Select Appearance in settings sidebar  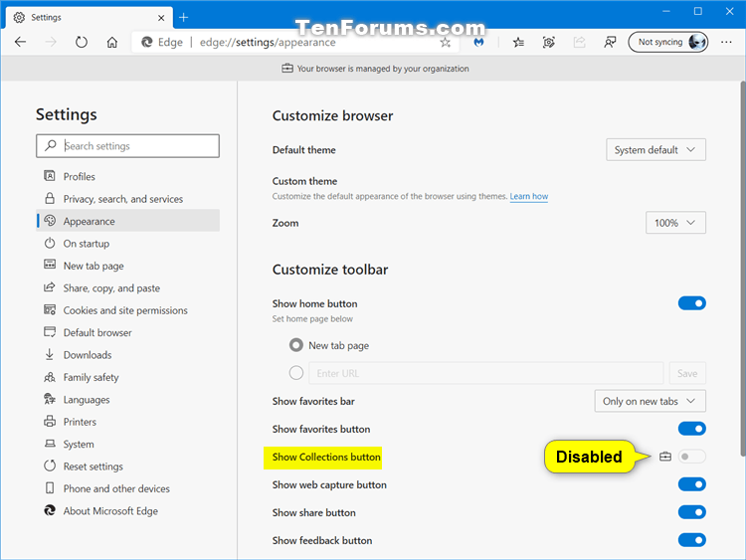127,221
